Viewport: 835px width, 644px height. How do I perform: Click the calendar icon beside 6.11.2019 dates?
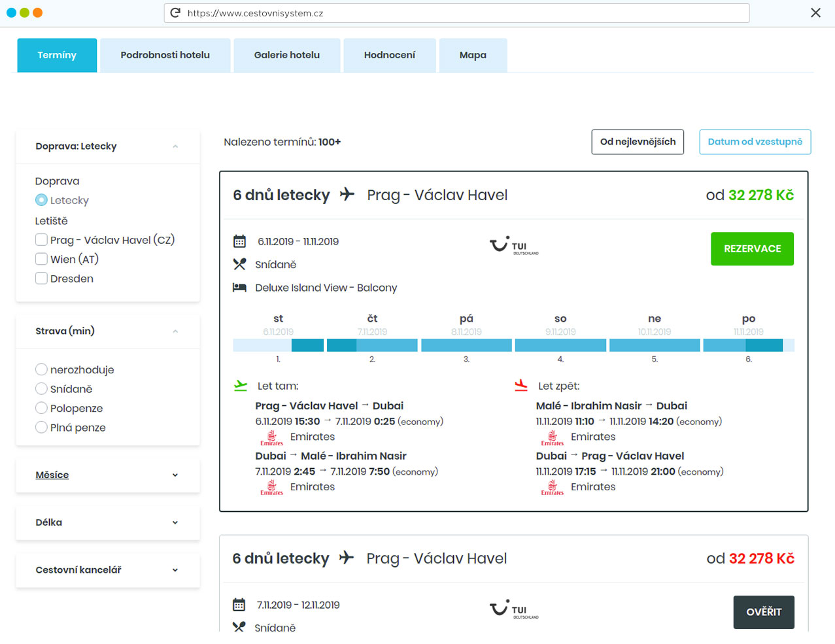click(x=240, y=242)
